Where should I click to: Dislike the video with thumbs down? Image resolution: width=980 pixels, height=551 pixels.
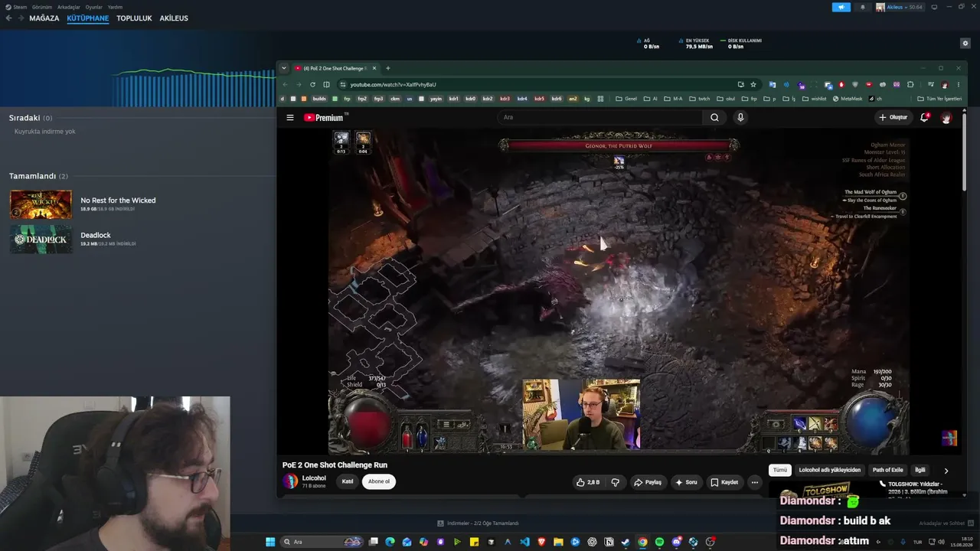616,482
